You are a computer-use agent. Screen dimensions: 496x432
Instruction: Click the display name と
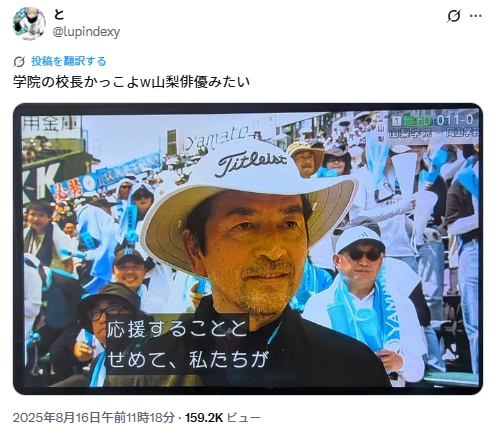(59, 15)
